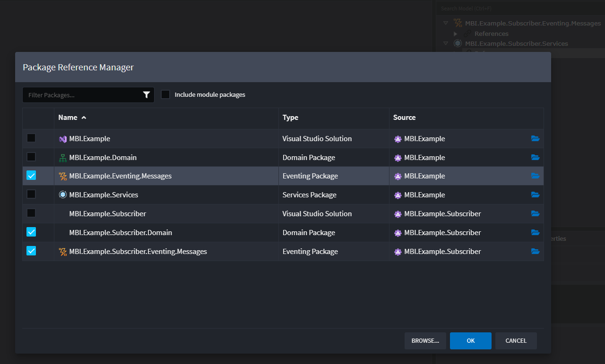Click source application icon in MBI.Example.Domain row

[398, 158]
